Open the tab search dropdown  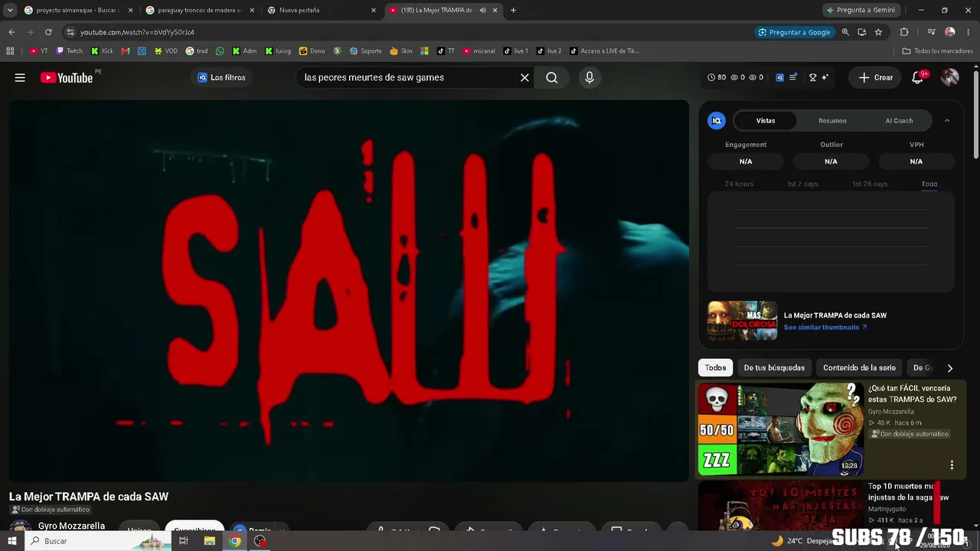(9, 10)
